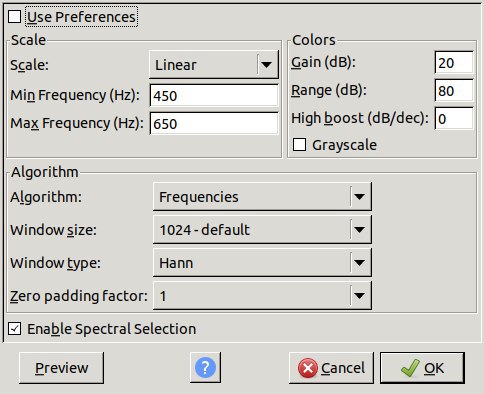Confirm settings with the OK button
Image resolution: width=484 pixels, height=394 pixels.
422,368
